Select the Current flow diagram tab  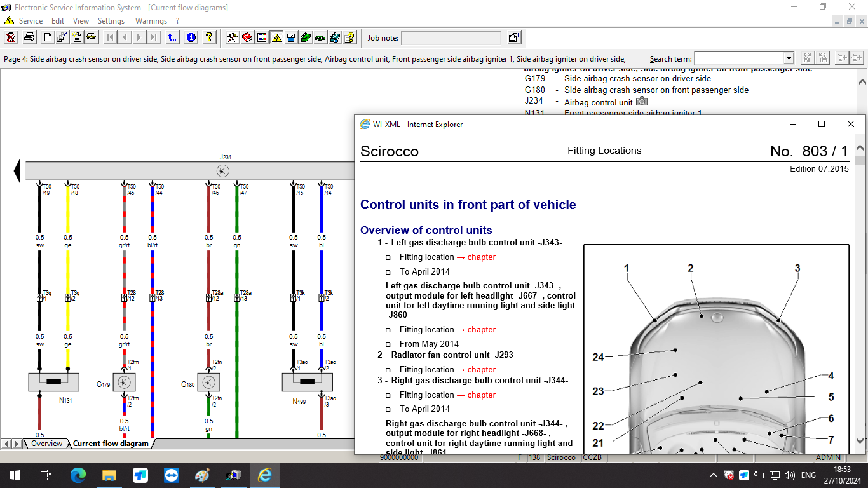click(111, 444)
